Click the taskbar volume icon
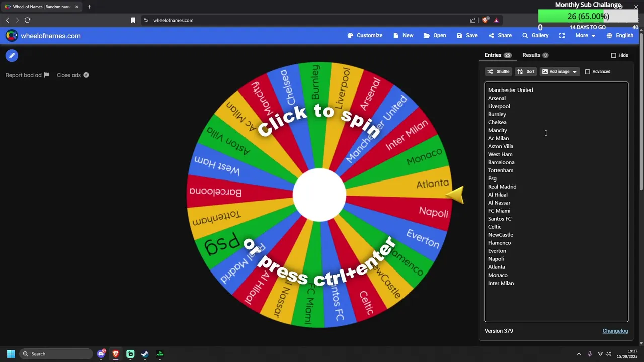The image size is (644, 362). point(608,354)
